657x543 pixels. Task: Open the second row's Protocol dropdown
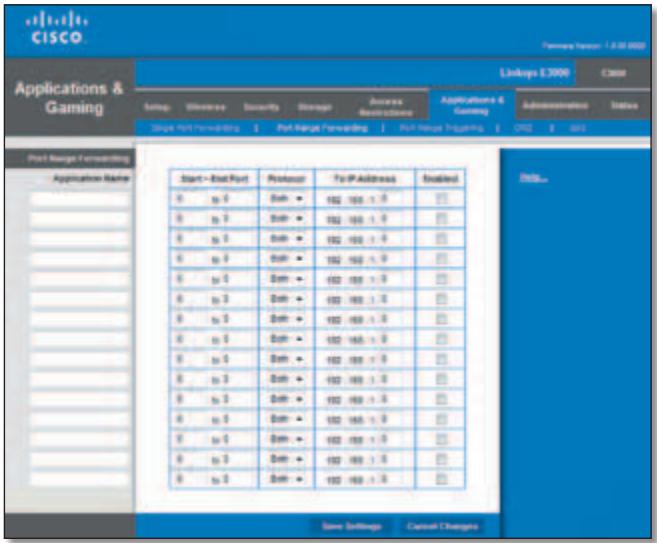coord(287,219)
